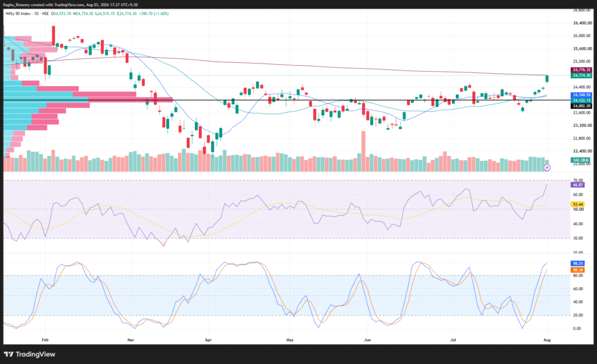Image resolution: width=597 pixels, height=364 pixels.
Task: Click the 25,200.00 price axis label
Action: (x=582, y=61)
